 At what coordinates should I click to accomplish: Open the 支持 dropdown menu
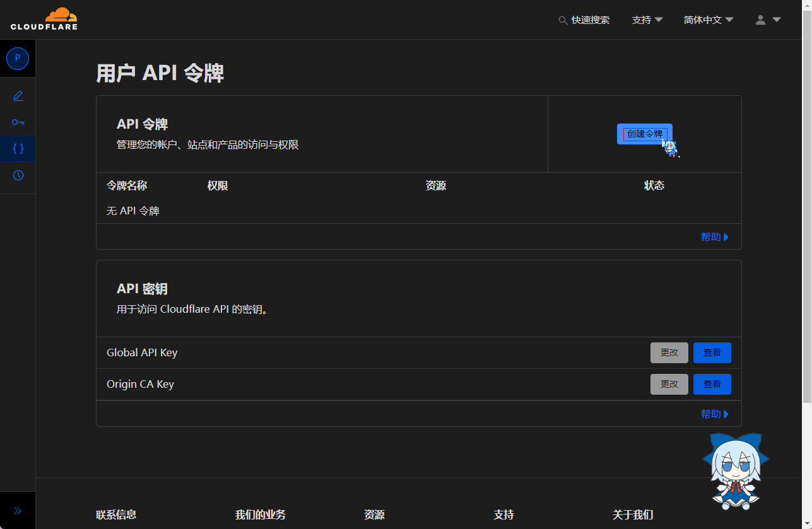point(647,20)
